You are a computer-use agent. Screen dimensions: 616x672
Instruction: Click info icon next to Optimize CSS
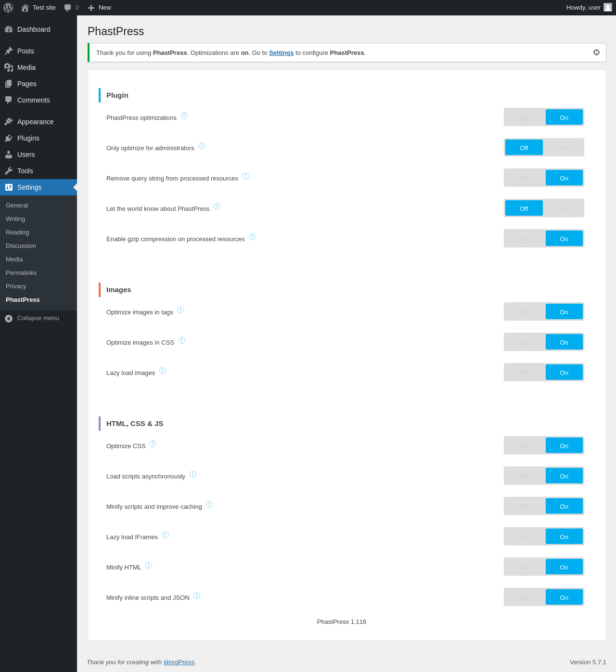pyautogui.click(x=153, y=444)
